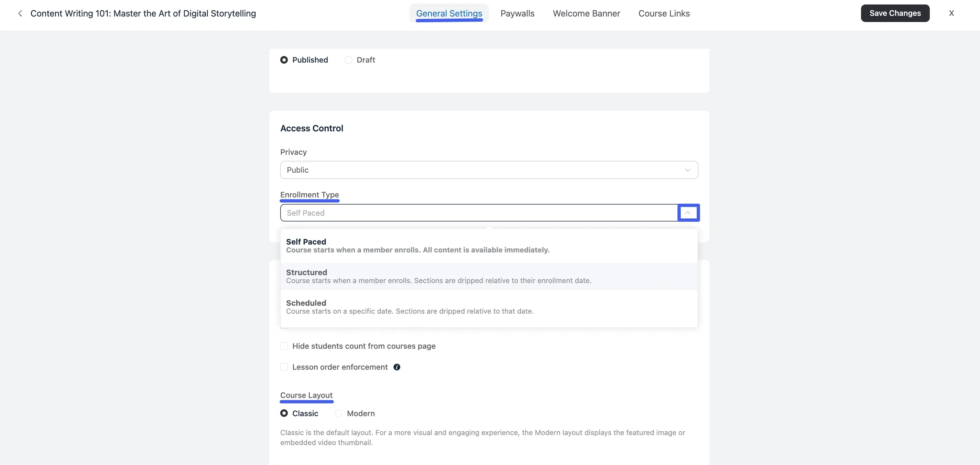The width and height of the screenshot is (980, 465).
Task: Pick the Self Paced enrollment option
Action: click(489, 246)
